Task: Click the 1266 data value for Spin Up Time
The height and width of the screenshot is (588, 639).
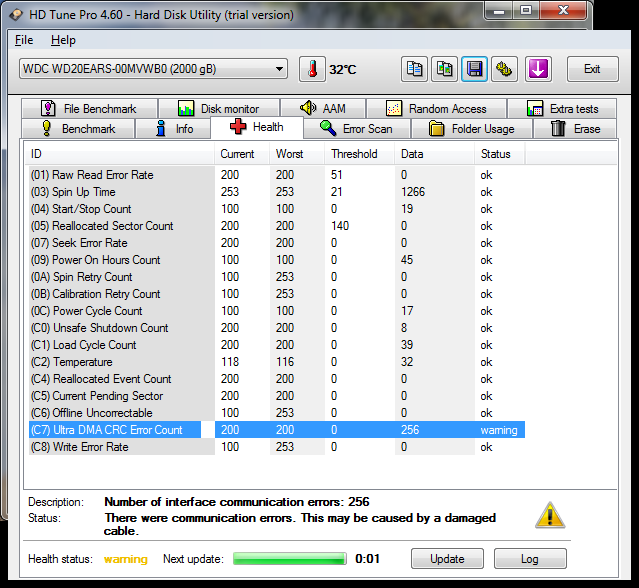Action: click(x=413, y=192)
